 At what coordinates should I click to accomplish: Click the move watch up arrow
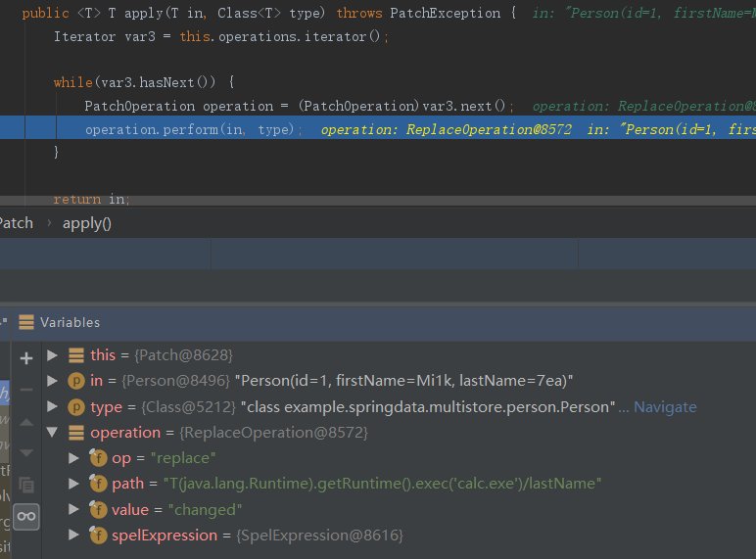point(26,422)
